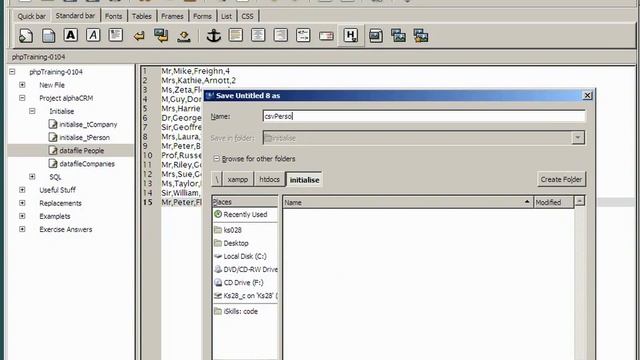
Task: Click the horizontal Rule icon
Action: (x=236, y=35)
